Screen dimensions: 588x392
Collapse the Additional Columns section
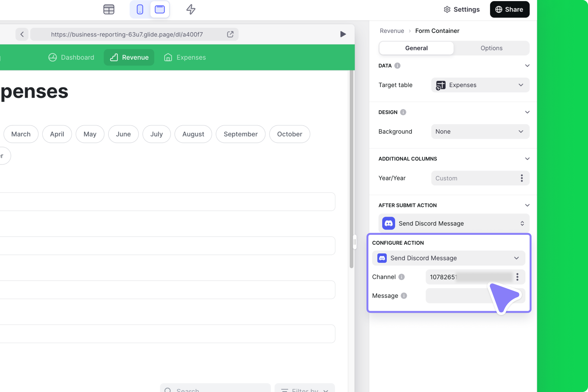[527, 159]
